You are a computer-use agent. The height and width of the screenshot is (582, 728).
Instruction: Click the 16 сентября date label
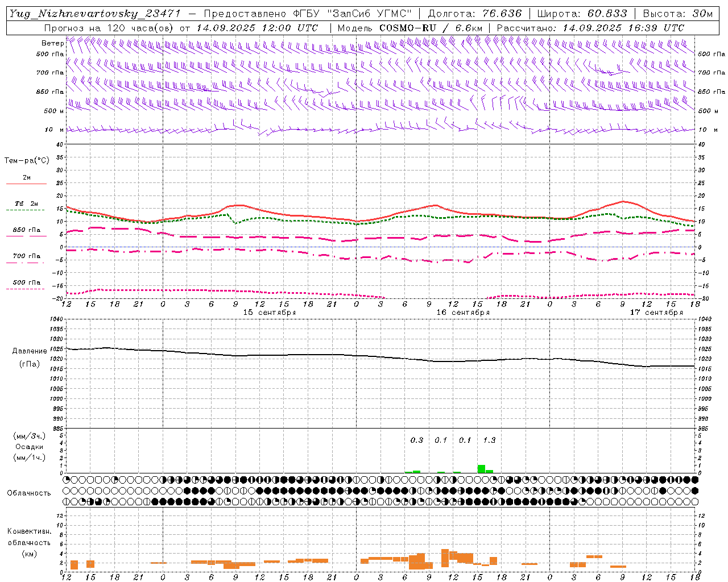tap(463, 312)
